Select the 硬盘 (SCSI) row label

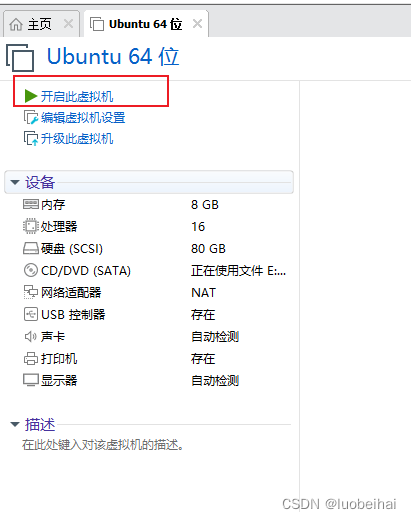tap(72, 249)
